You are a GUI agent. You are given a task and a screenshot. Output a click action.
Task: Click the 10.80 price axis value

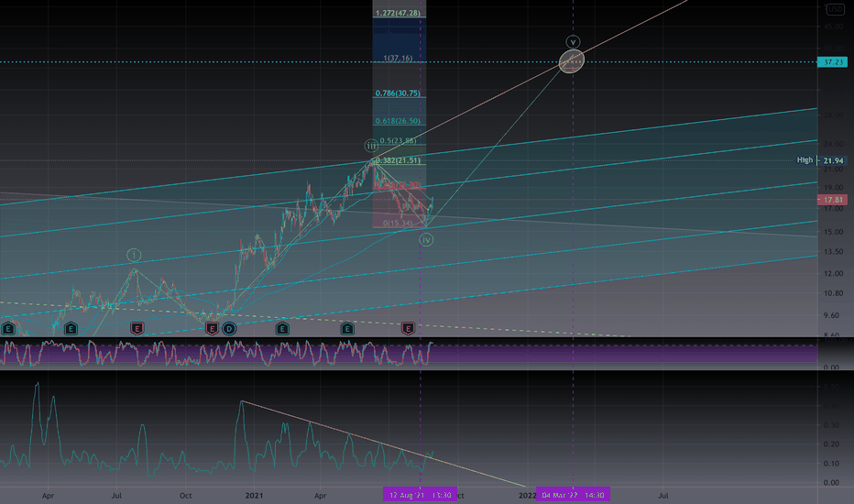[x=834, y=293]
